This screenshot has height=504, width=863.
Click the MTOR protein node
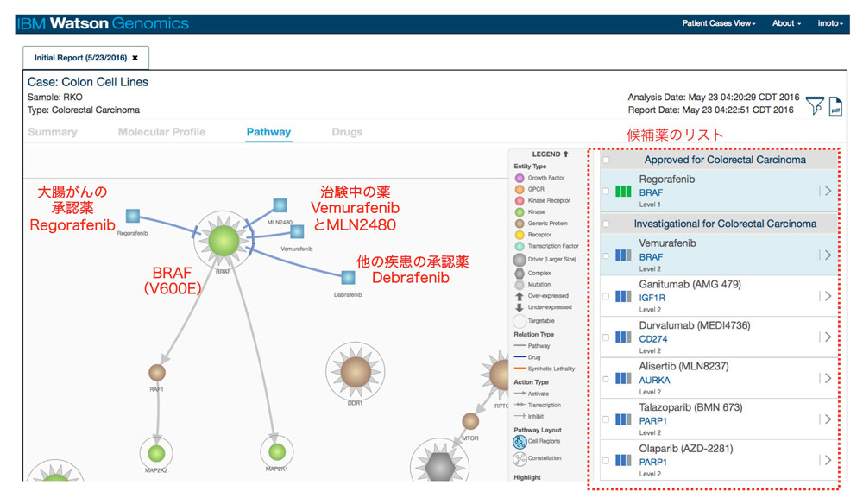470,421
